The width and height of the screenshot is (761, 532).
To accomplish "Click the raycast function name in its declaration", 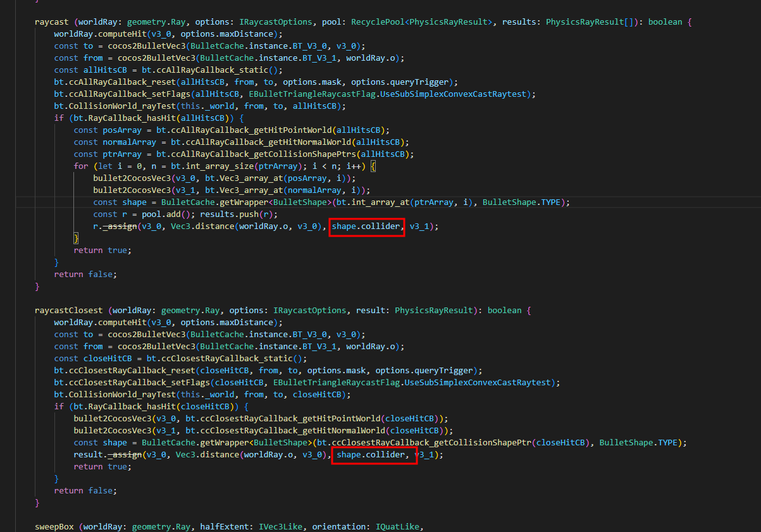I will coord(52,22).
